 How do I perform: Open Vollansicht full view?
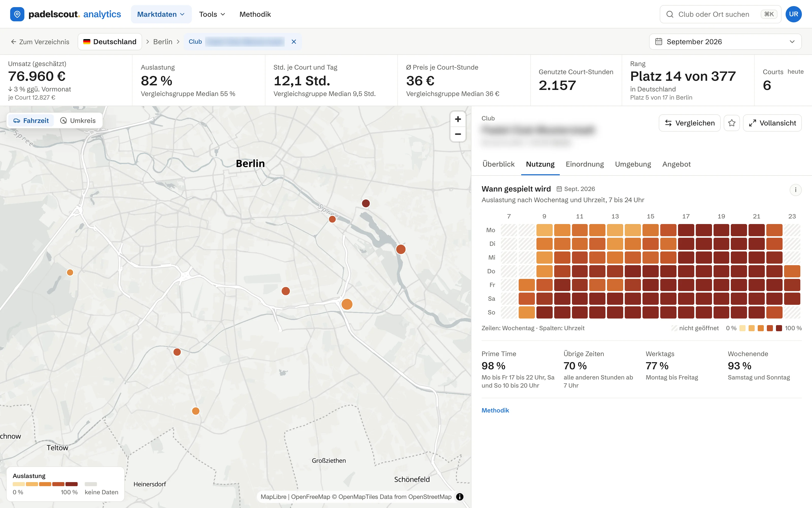(x=772, y=123)
